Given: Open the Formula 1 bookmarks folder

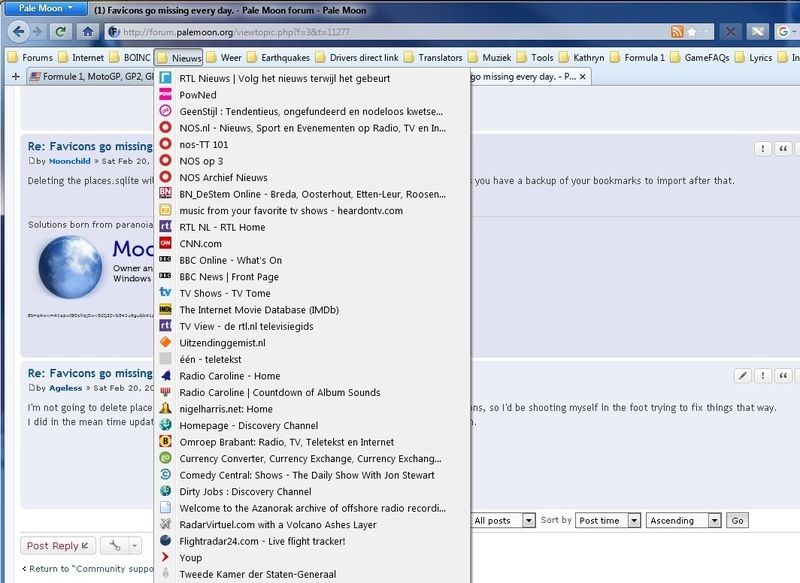Looking at the screenshot, I should pyautogui.click(x=638, y=58).
